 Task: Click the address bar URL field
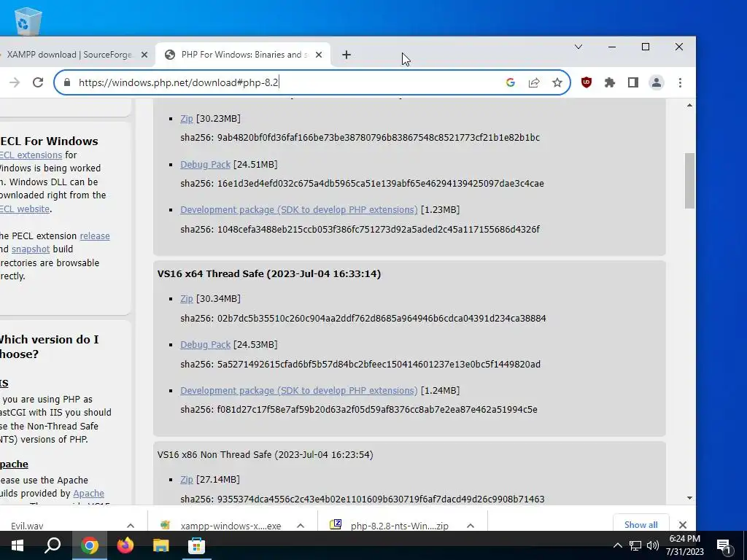point(286,82)
